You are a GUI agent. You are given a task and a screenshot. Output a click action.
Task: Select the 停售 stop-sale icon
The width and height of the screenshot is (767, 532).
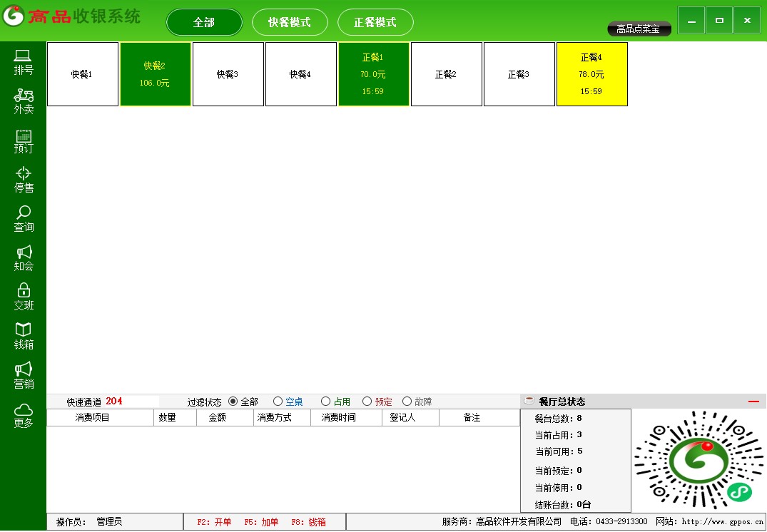(24, 174)
